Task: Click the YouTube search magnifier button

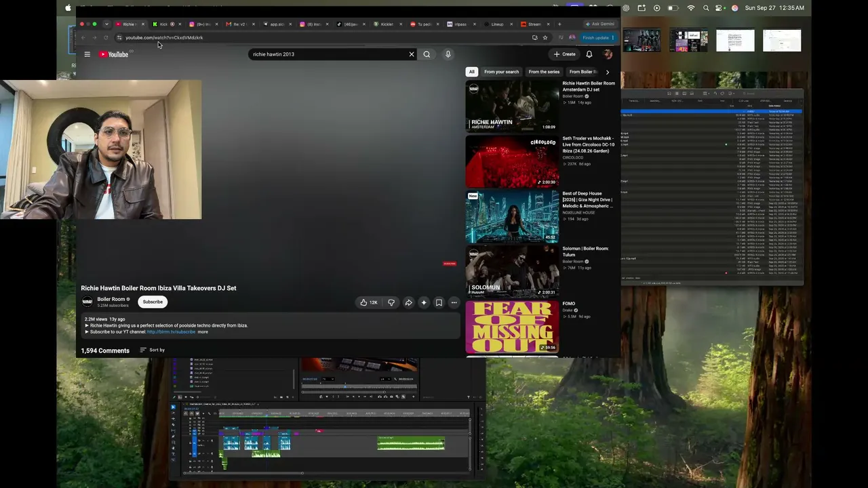Action: point(427,54)
